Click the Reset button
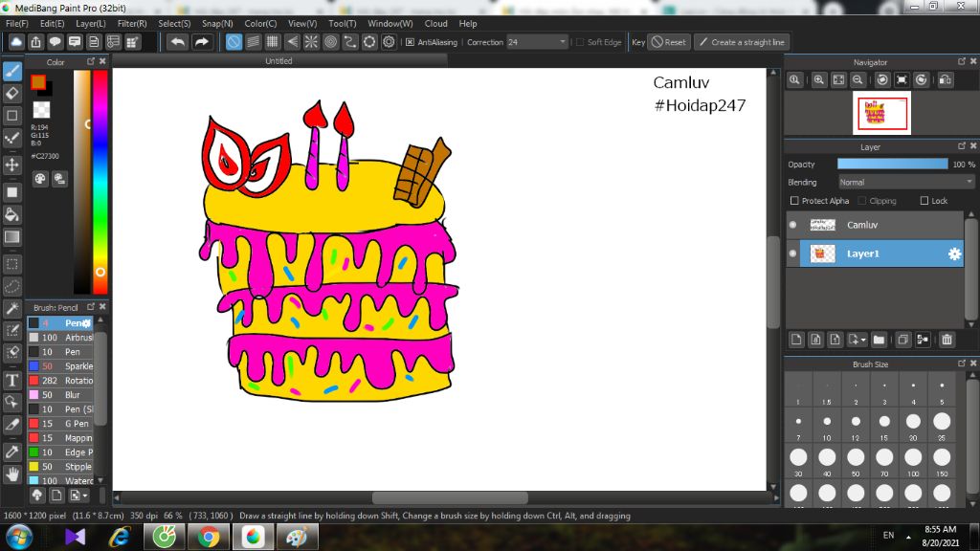980x551 pixels. tap(669, 42)
